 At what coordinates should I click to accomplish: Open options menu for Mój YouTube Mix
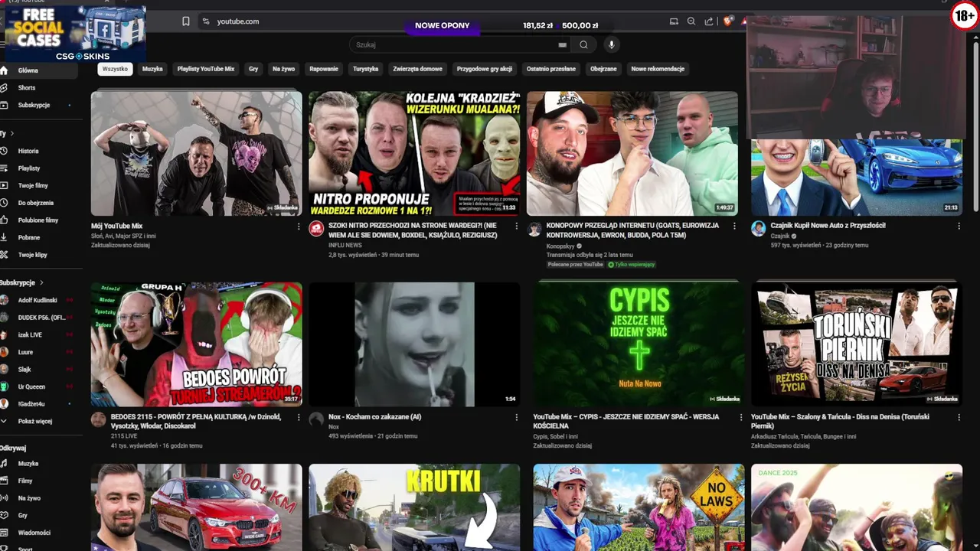pos(299,227)
